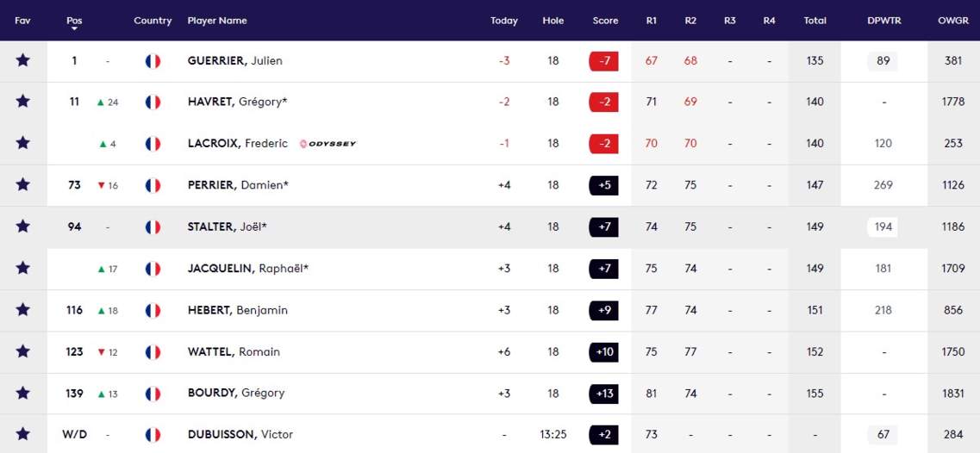Viewport: 980px width, 453px height.
Task: Sort leaderboard by the Score column header
Action: 605,21
